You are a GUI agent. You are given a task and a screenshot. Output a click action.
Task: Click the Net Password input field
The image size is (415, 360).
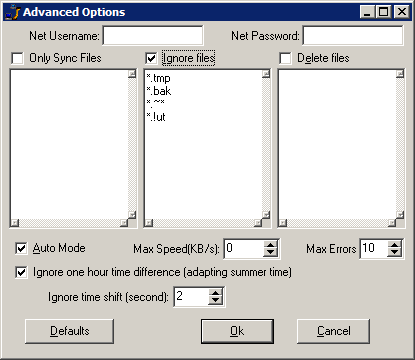(x=353, y=35)
